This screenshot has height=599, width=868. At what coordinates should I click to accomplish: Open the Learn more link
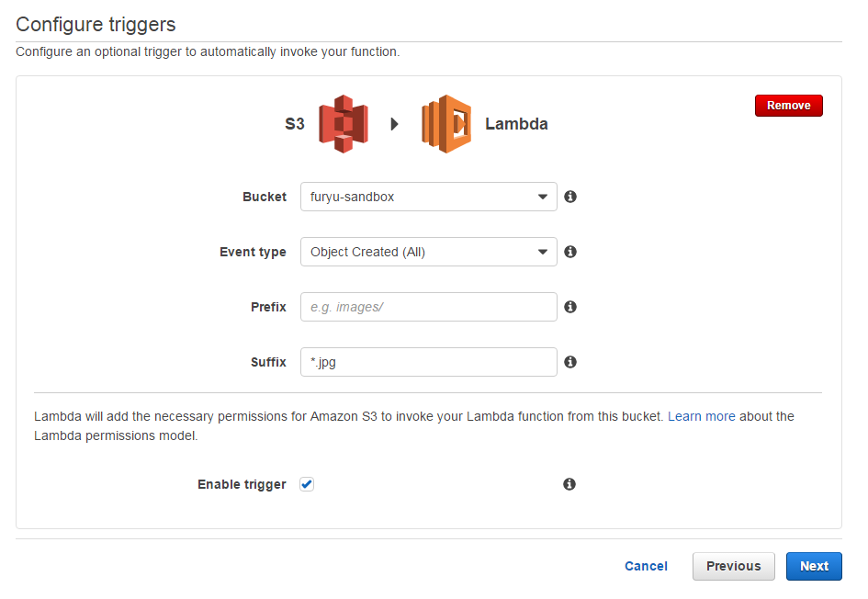(x=702, y=416)
